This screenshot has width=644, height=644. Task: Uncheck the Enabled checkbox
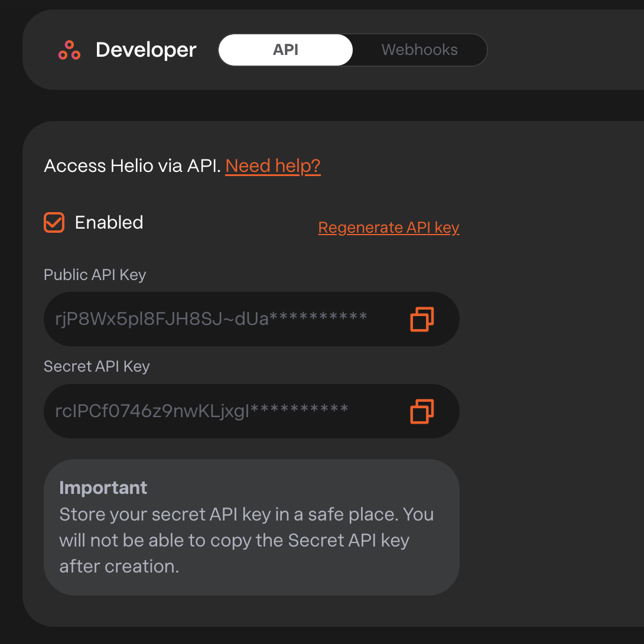[x=54, y=223]
